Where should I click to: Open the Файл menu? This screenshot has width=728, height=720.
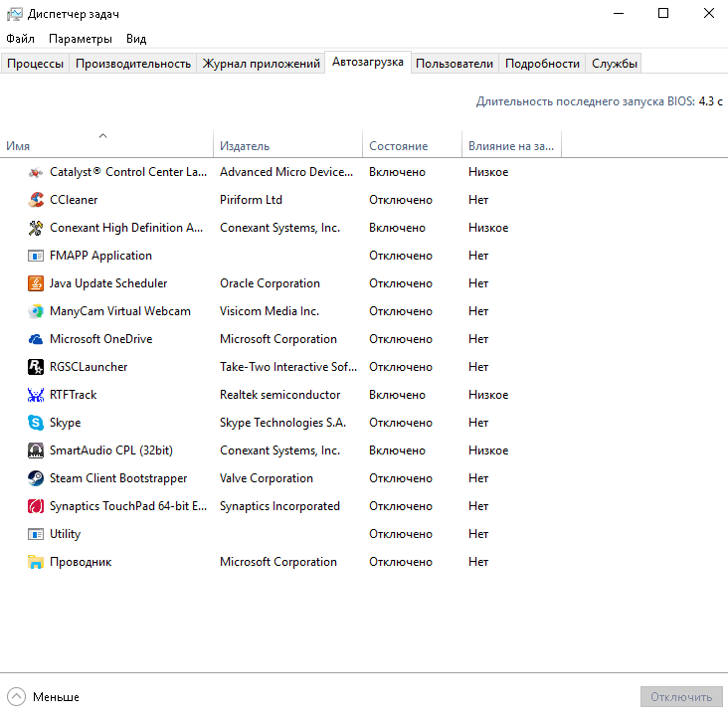[x=21, y=39]
